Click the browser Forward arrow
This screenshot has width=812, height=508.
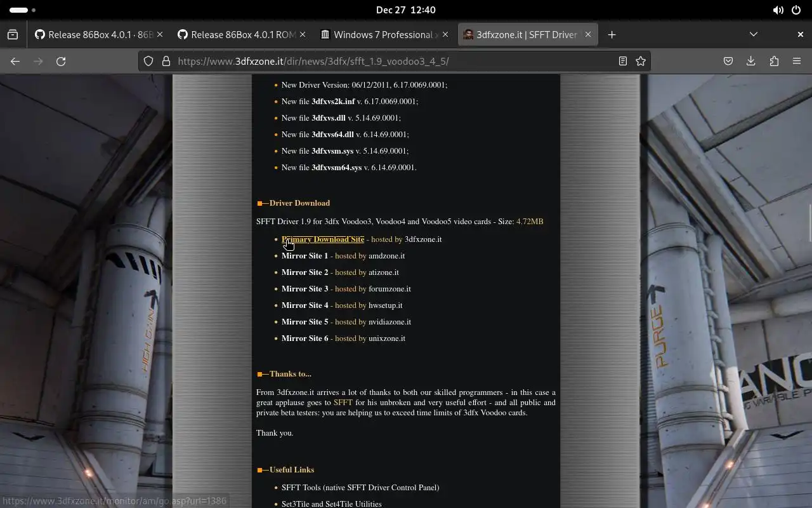point(38,61)
